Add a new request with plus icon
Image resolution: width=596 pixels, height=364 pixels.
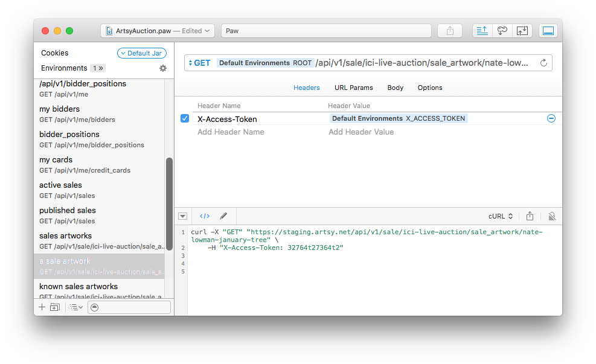click(42, 307)
